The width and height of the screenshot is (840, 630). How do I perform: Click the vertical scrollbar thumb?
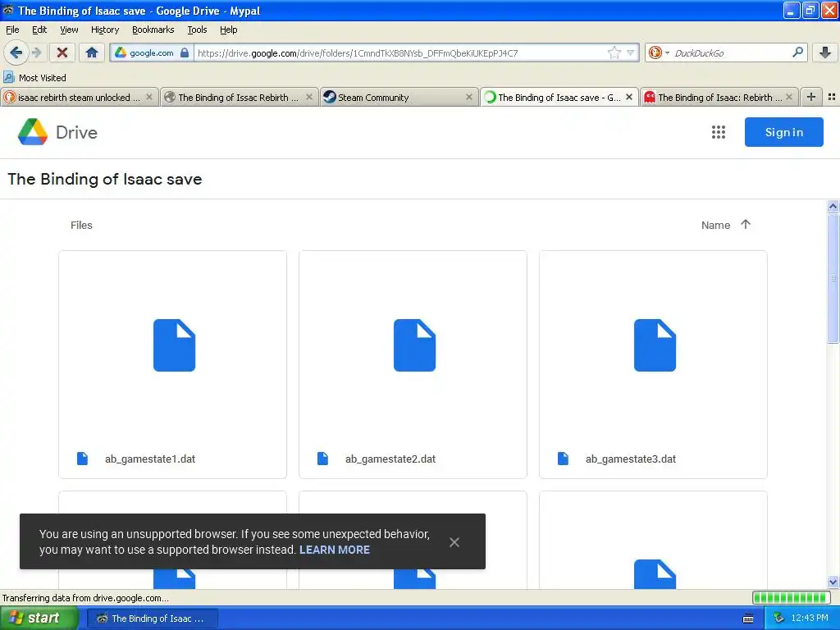833,277
